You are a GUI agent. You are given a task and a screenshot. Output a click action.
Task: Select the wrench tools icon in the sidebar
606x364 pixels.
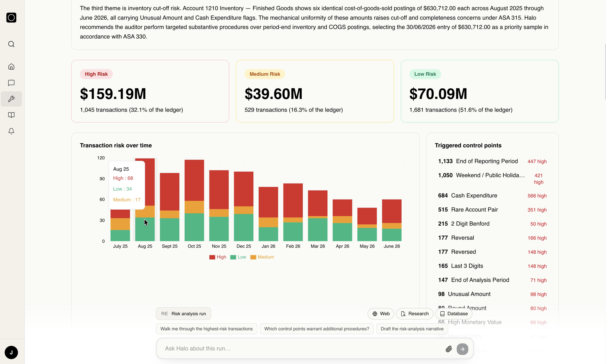click(x=11, y=99)
